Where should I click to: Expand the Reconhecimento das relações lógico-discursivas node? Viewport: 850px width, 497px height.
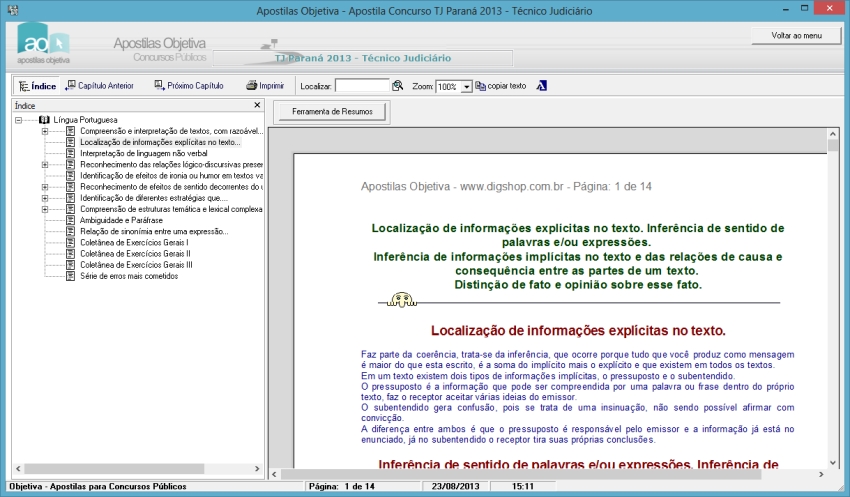point(45,164)
